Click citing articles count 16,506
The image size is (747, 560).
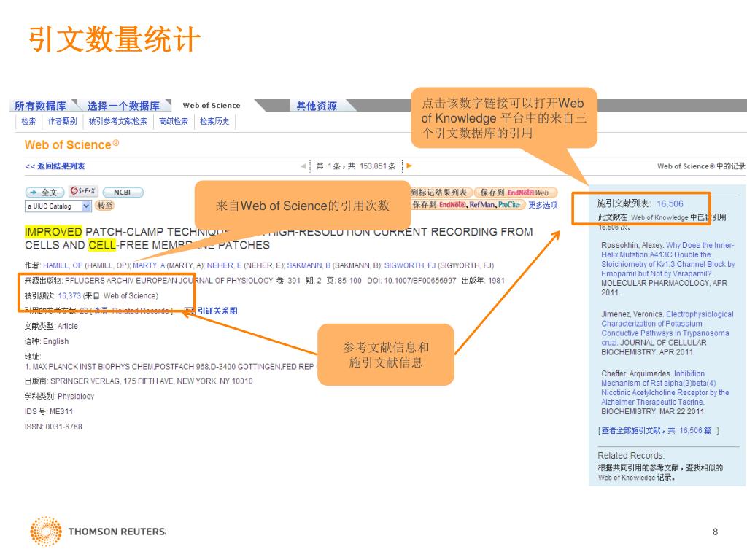click(x=670, y=204)
